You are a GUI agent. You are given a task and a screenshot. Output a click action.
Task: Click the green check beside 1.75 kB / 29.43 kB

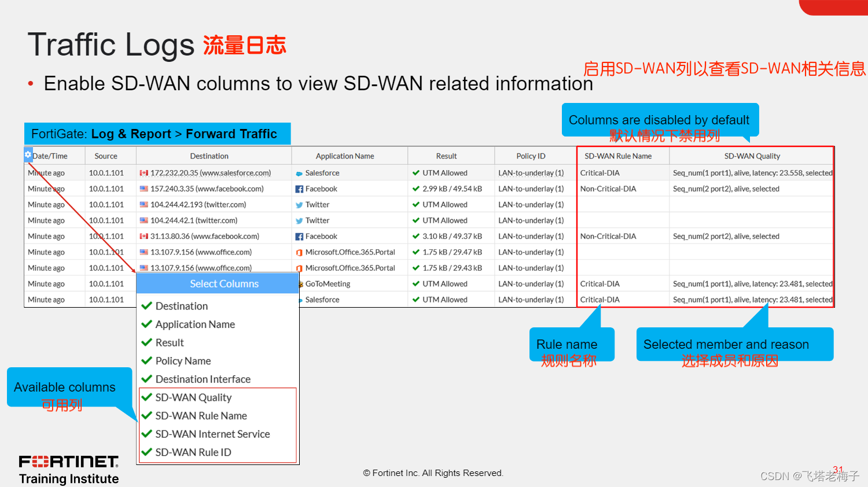(x=416, y=268)
